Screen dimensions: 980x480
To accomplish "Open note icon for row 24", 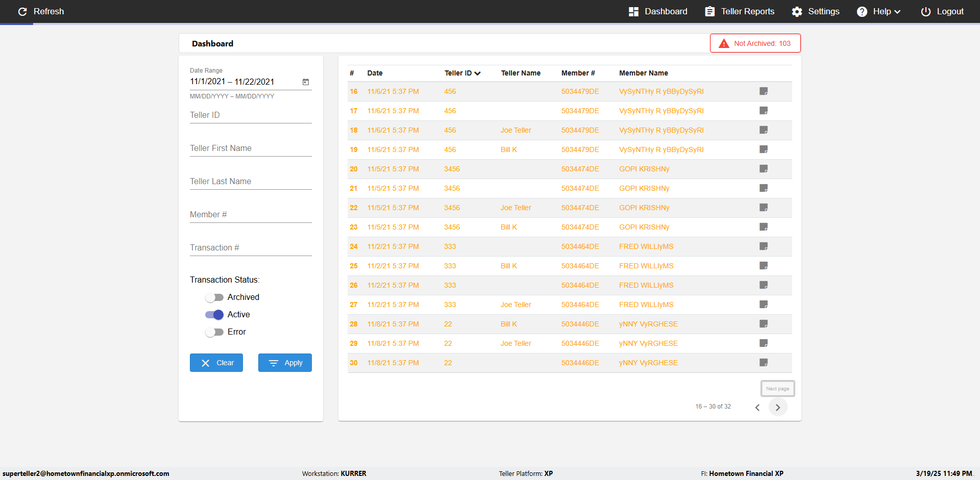I will (x=764, y=246).
